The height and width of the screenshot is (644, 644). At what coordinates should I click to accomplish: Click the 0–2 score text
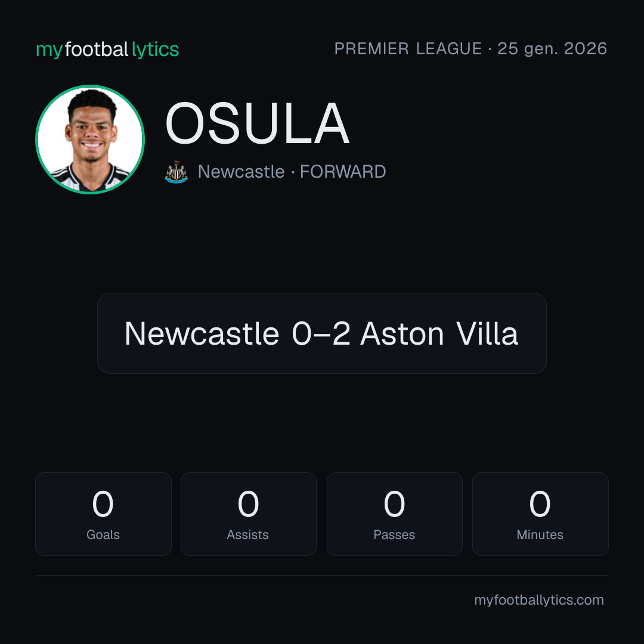click(321, 333)
